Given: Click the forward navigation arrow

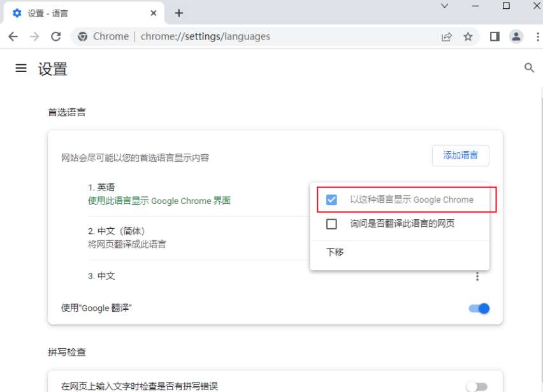Looking at the screenshot, I should 34,36.
